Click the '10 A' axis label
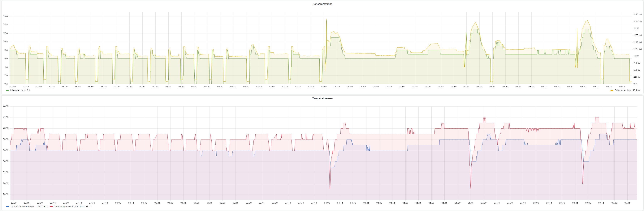This screenshot has height=211, width=644. click(6, 41)
